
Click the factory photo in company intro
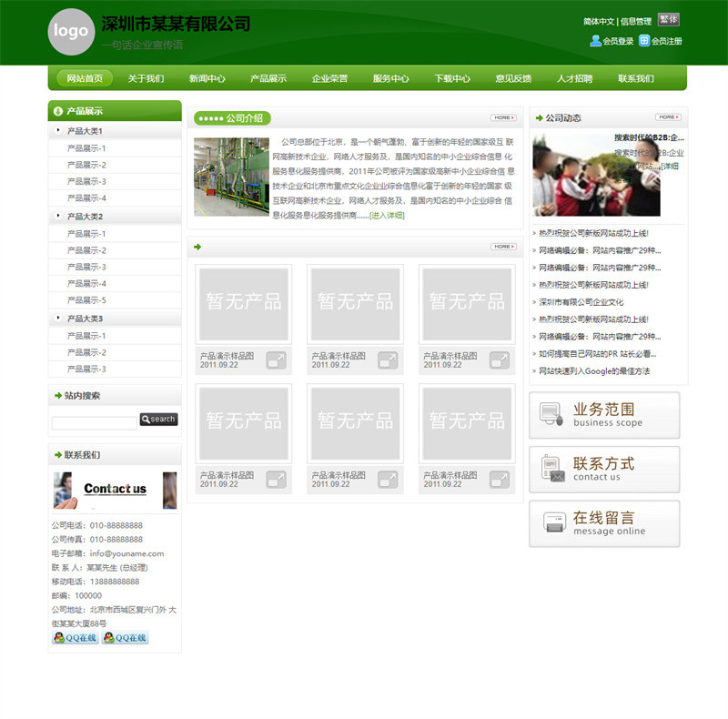point(231,177)
